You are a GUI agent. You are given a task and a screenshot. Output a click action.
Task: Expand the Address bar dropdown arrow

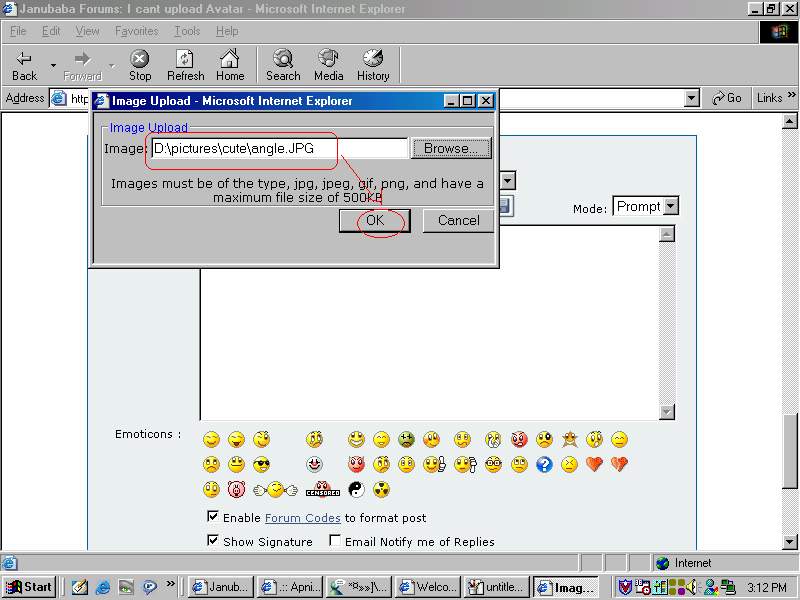click(691, 98)
